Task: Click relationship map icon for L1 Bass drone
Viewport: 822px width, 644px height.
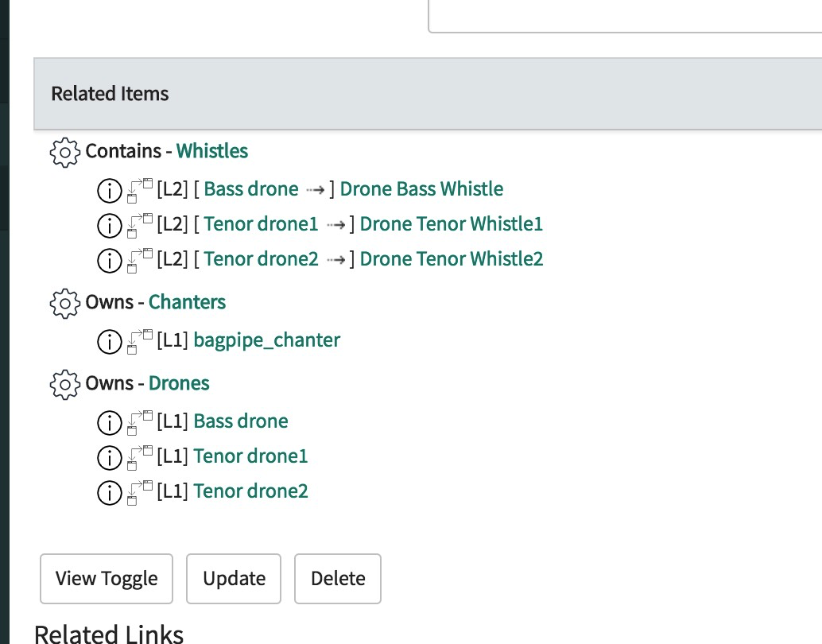Action: coord(140,422)
